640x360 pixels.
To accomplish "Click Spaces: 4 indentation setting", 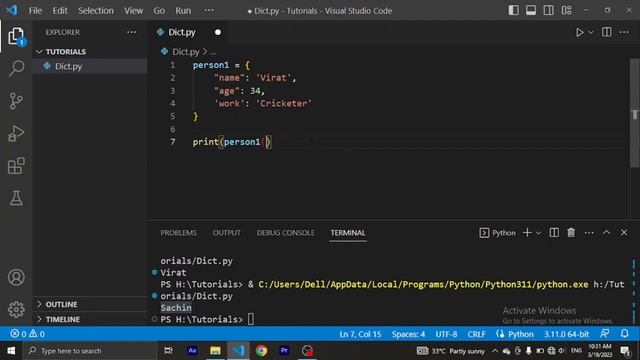I will pos(408,334).
